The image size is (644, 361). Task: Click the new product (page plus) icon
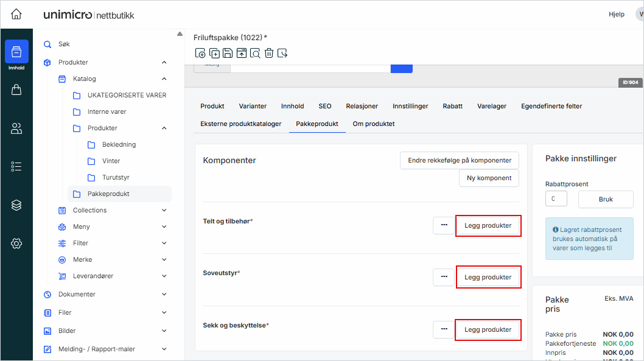tap(200, 54)
